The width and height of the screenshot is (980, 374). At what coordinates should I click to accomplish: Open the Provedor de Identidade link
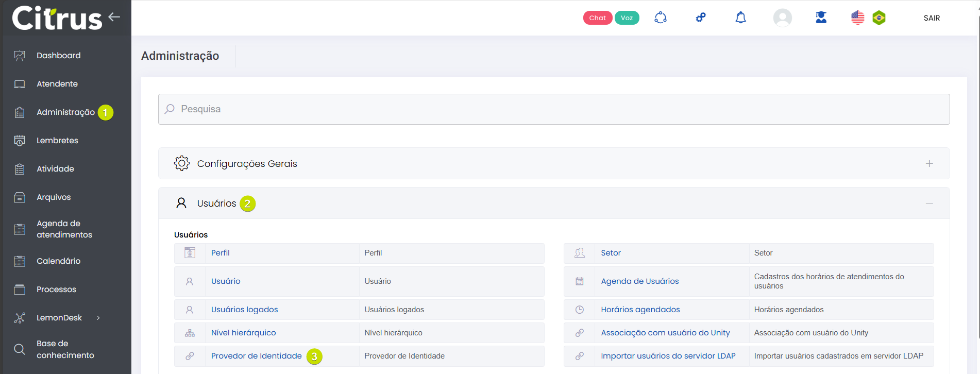(256, 356)
